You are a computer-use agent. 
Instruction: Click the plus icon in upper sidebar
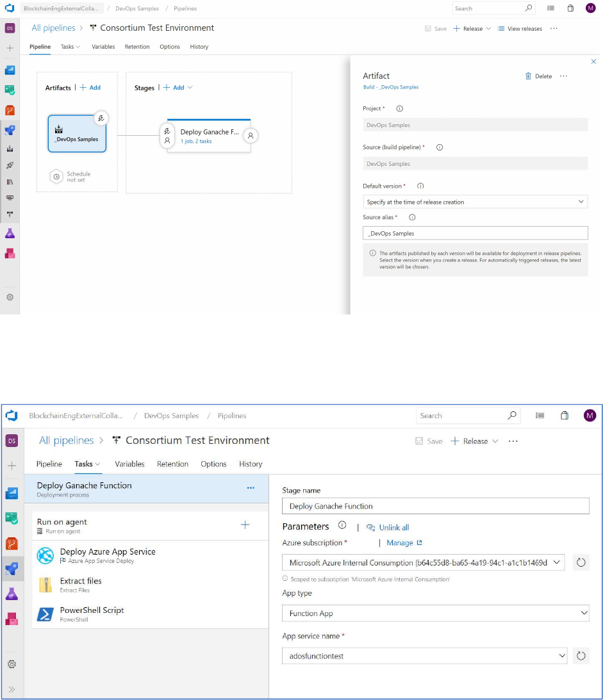10,48
